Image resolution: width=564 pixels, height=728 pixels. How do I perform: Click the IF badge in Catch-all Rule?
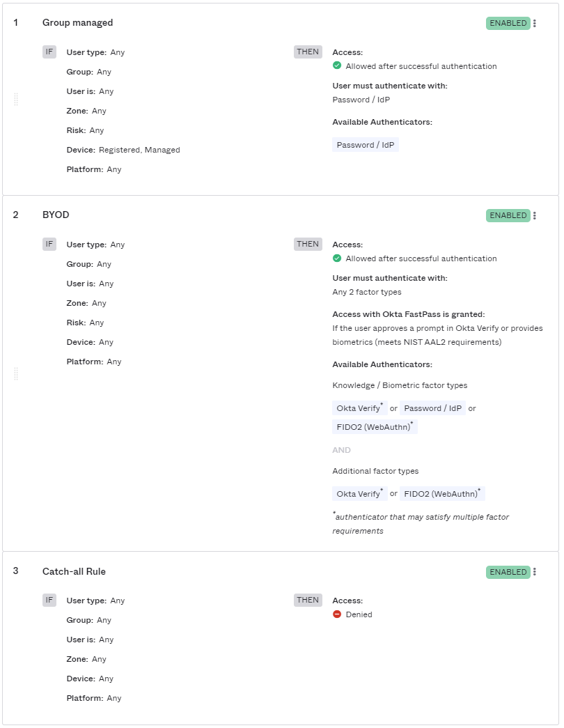pos(49,600)
